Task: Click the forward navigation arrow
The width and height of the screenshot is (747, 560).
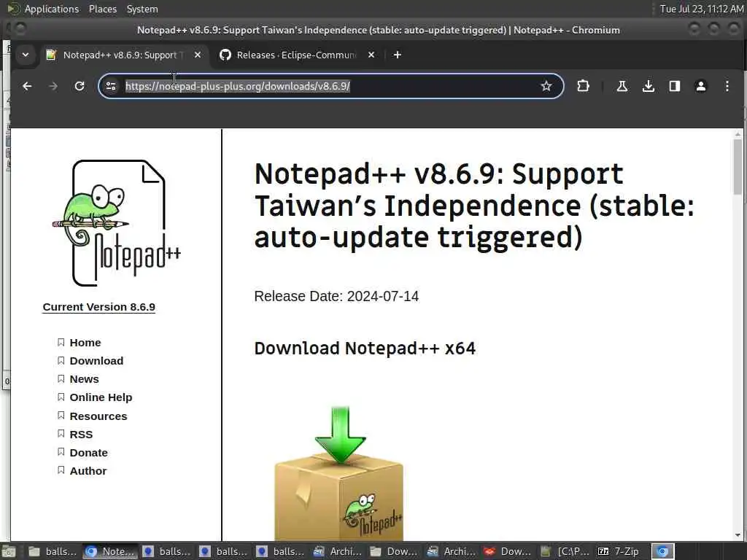Action: click(x=53, y=86)
